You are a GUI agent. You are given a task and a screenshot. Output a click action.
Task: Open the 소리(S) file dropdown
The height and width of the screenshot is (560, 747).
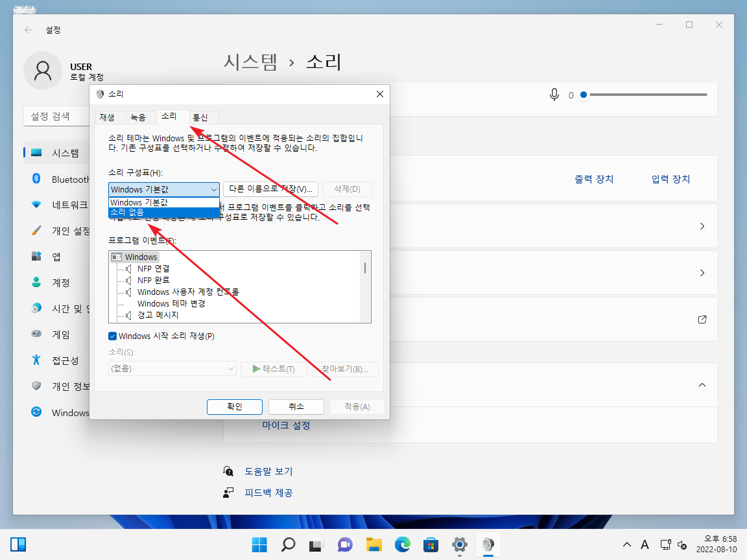pyautogui.click(x=172, y=369)
